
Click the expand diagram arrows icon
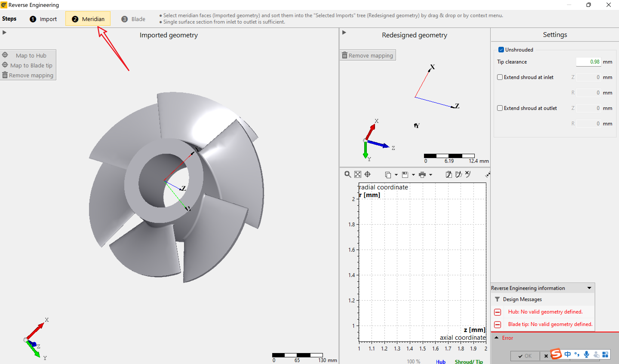click(x=488, y=174)
